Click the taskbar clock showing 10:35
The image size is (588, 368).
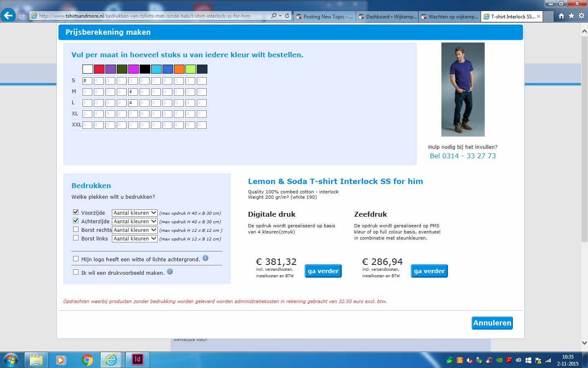(x=568, y=360)
